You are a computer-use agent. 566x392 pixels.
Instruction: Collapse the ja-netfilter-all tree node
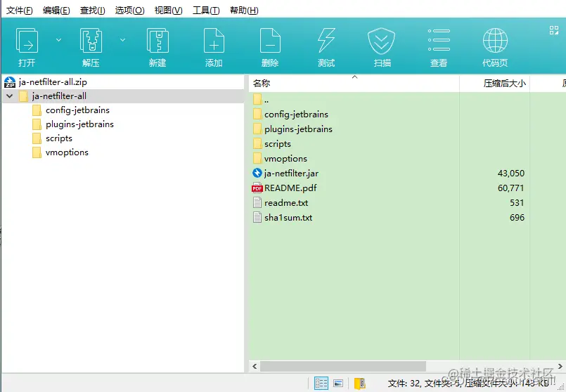coord(10,96)
